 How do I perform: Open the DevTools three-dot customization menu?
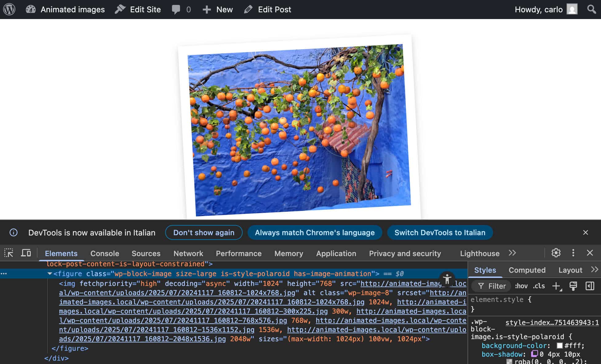pos(573,253)
